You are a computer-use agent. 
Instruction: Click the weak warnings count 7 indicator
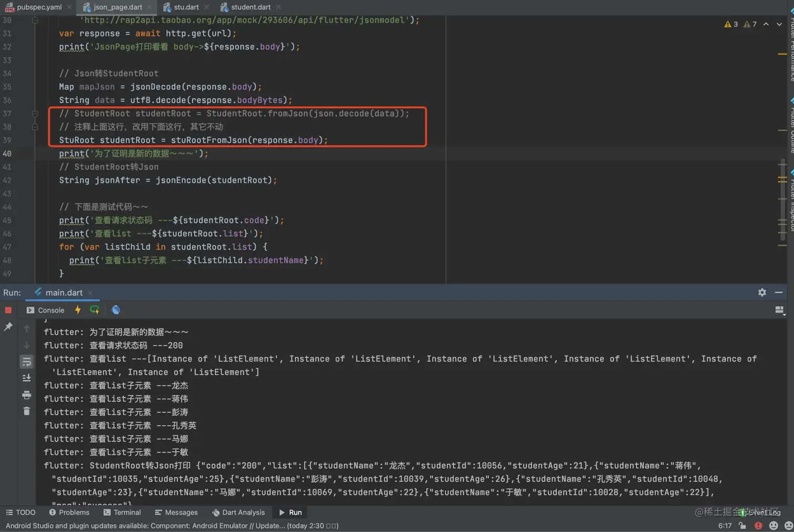pos(750,24)
